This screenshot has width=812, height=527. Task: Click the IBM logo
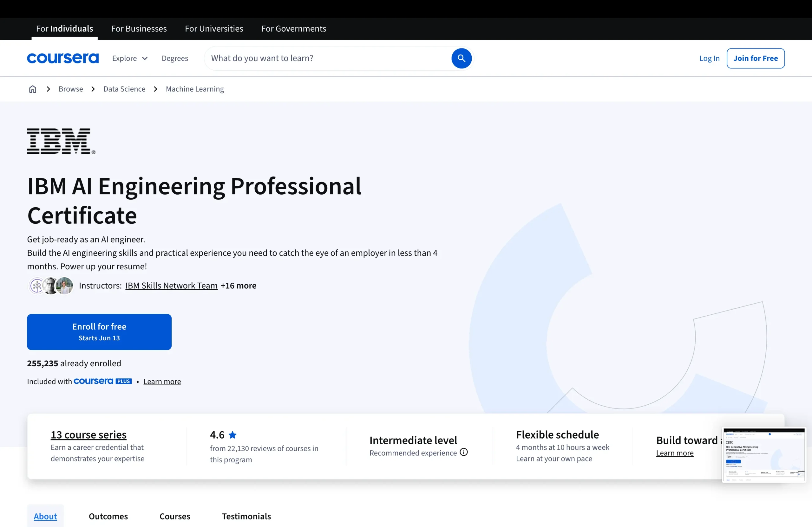[61, 141]
